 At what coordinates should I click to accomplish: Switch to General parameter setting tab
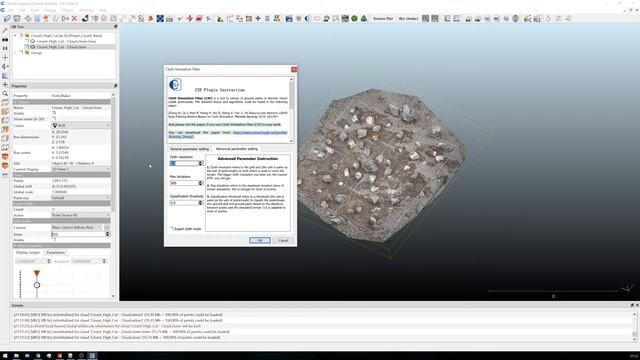(189, 149)
